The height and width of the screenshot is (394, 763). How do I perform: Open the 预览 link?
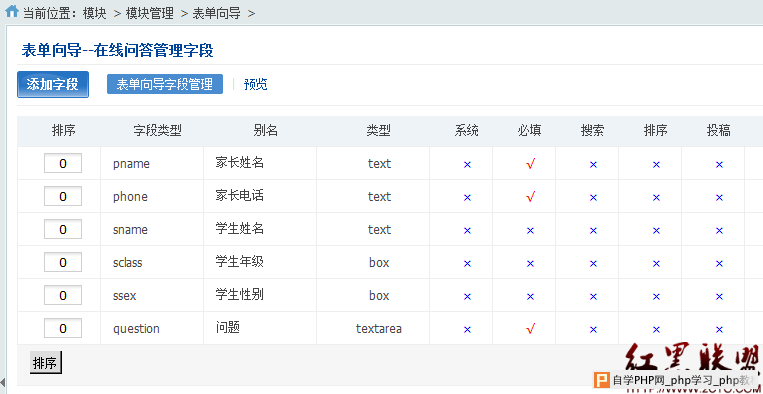(255, 85)
